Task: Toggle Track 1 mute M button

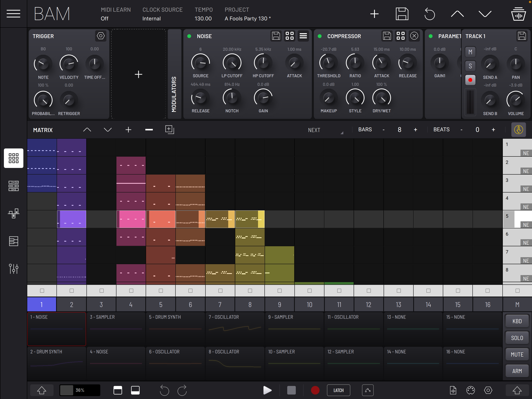Action: click(470, 52)
